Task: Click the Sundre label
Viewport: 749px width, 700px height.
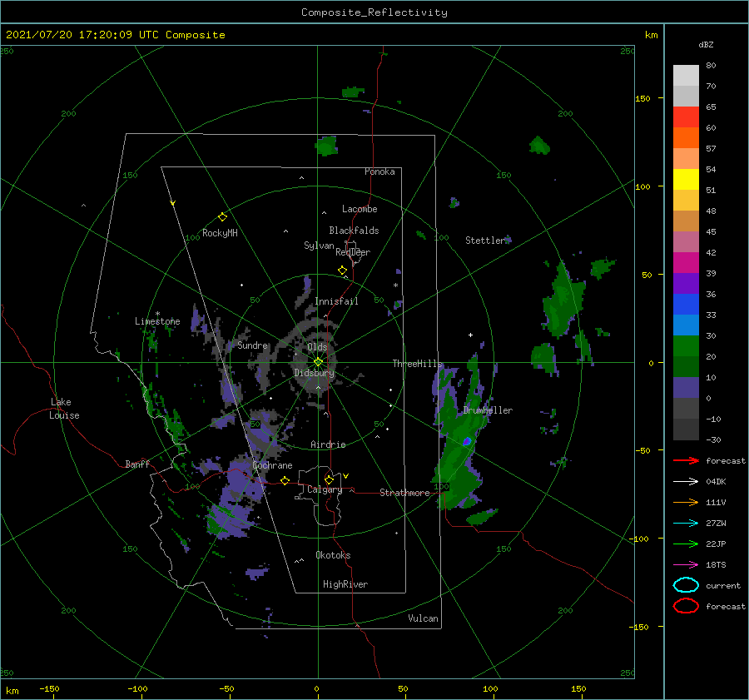Action: (252, 345)
